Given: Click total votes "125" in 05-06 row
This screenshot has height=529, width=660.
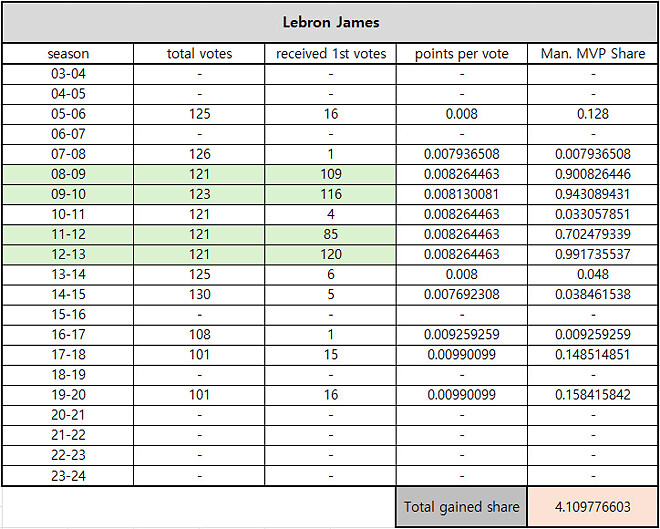Looking at the screenshot, I should pyautogui.click(x=199, y=114).
